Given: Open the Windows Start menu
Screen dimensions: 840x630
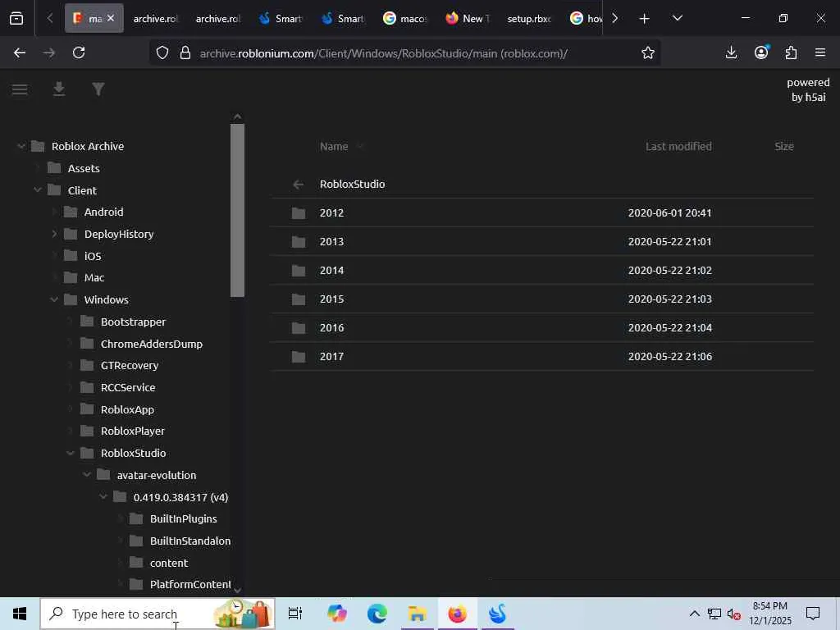Looking at the screenshot, I should point(20,614).
